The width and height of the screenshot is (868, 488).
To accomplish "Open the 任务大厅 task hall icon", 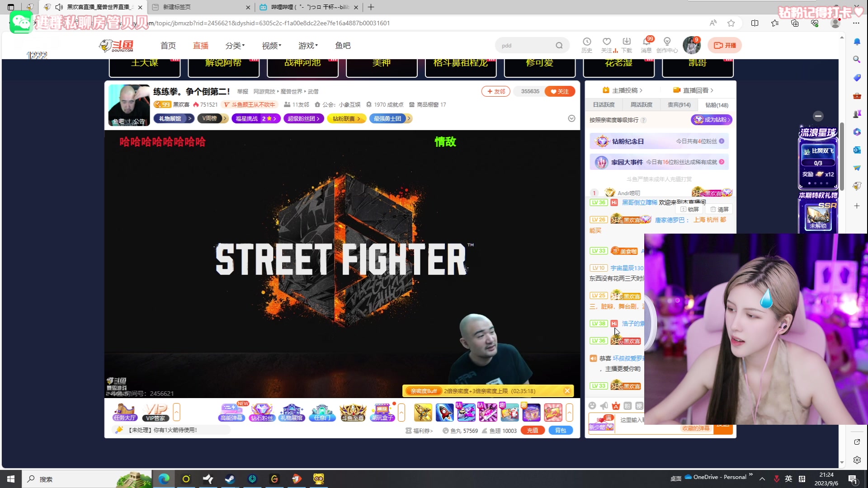I will pos(125,412).
